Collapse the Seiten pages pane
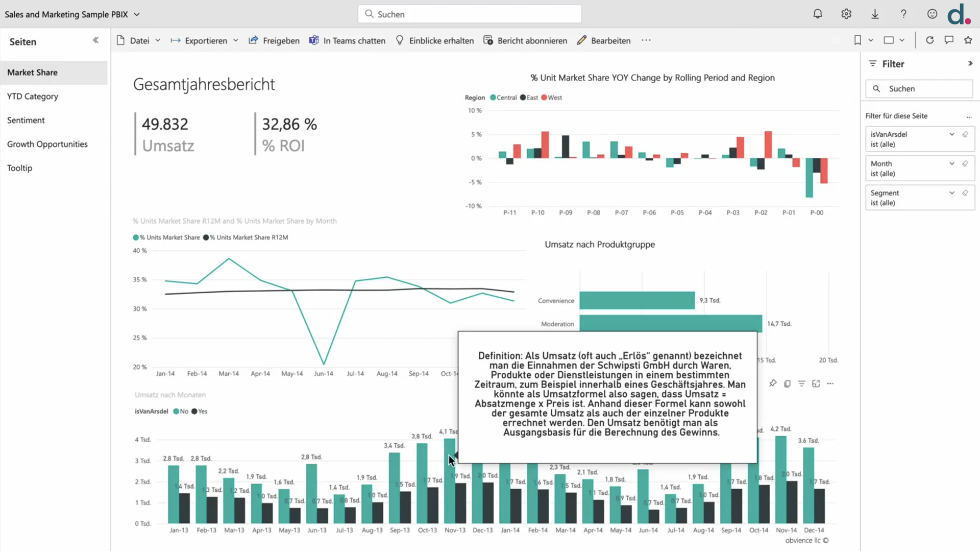 [x=95, y=40]
